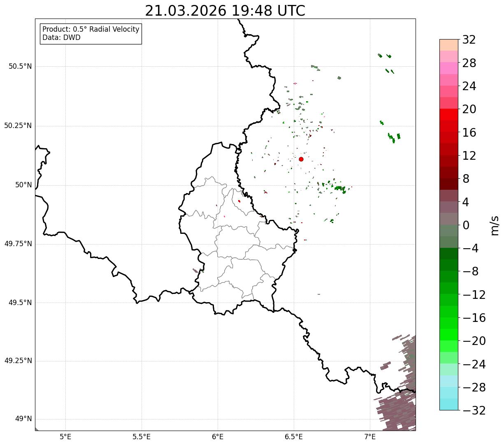Screen dimensions: 504x445
Task: Click the 5.5°E longitude label
Action: (142, 436)
